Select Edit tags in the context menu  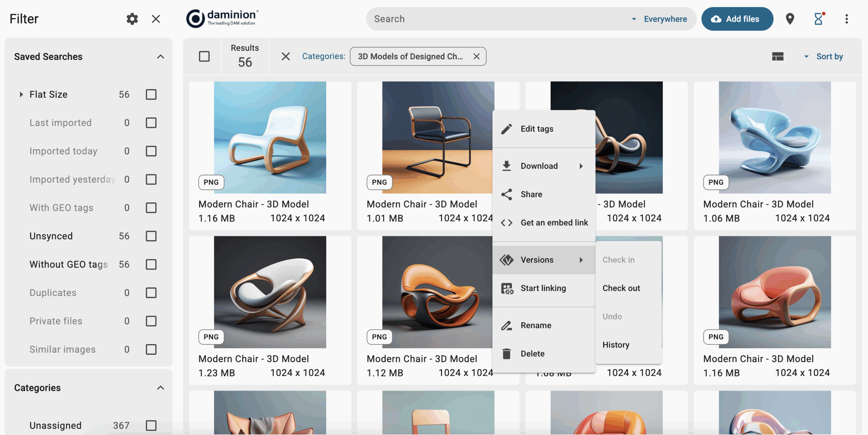(x=537, y=129)
